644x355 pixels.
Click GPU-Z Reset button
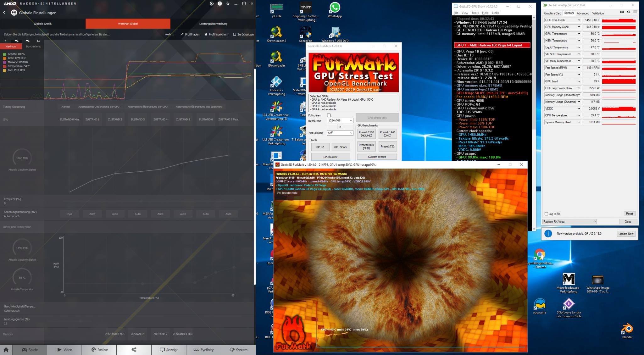(x=629, y=214)
